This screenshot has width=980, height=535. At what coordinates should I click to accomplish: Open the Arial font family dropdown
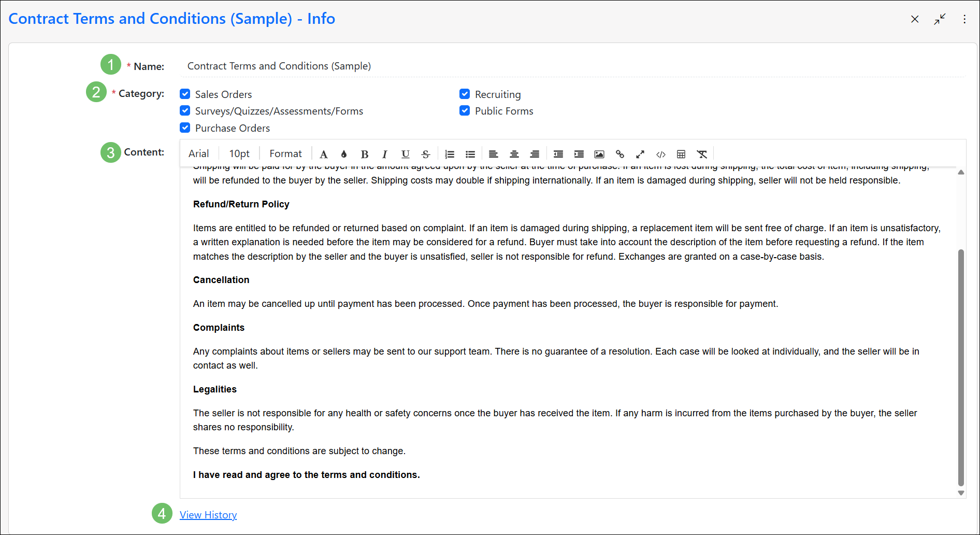(x=199, y=153)
